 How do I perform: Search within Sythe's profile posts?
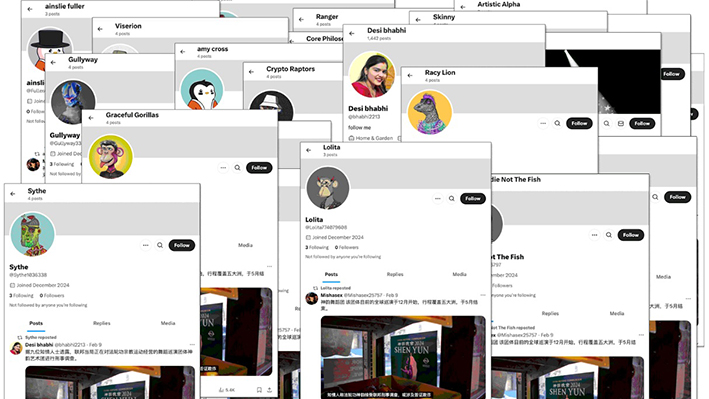[160, 245]
